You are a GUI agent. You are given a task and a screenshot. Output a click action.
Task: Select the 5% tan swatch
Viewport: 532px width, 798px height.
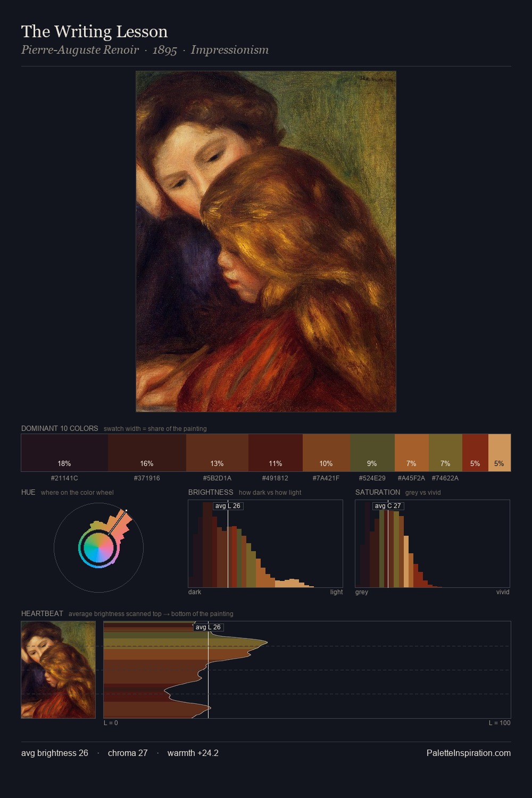500,453
